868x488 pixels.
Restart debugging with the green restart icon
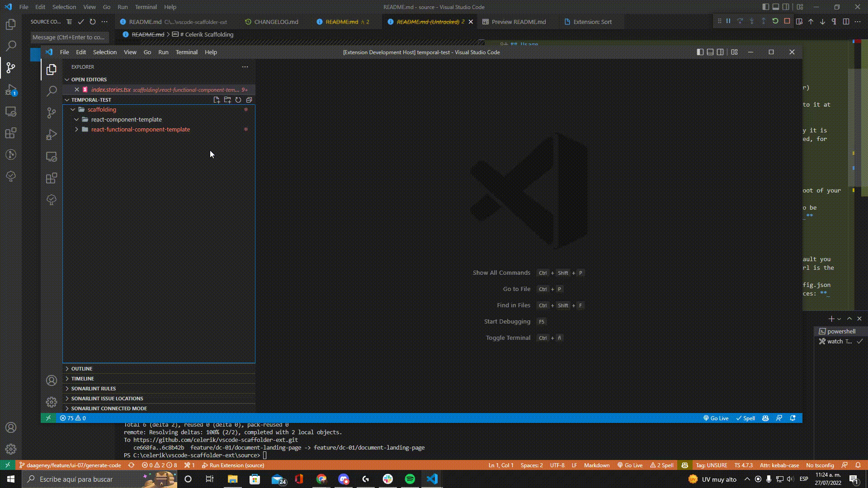coord(775,21)
